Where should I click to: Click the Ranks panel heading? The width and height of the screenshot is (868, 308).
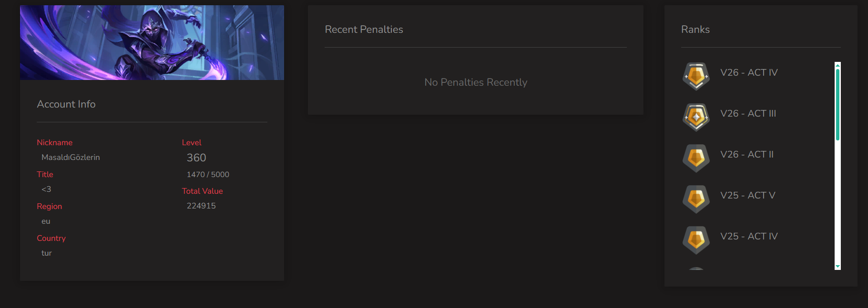click(x=695, y=30)
